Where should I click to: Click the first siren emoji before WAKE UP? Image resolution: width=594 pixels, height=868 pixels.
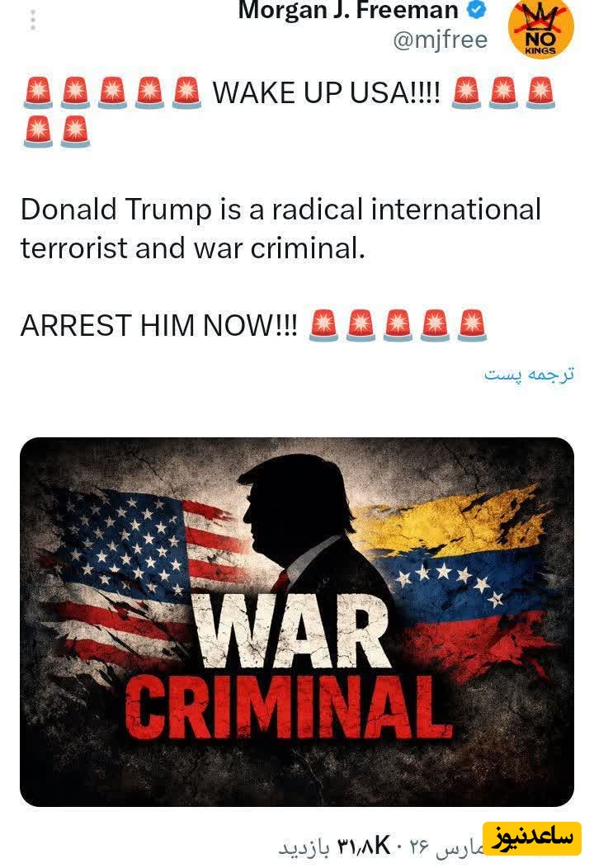(38, 92)
